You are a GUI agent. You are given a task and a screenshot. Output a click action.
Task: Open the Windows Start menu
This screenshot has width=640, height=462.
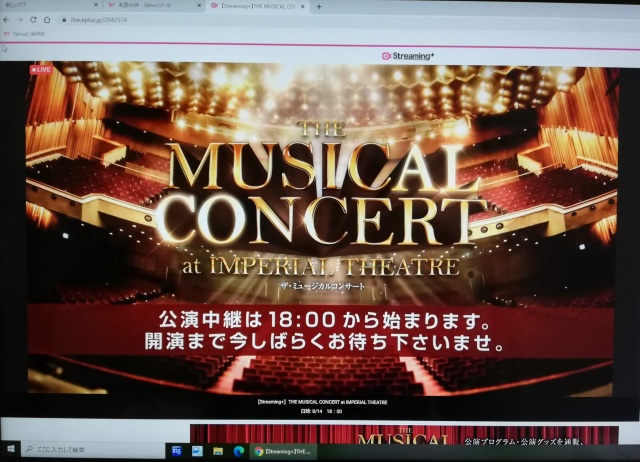11,449
